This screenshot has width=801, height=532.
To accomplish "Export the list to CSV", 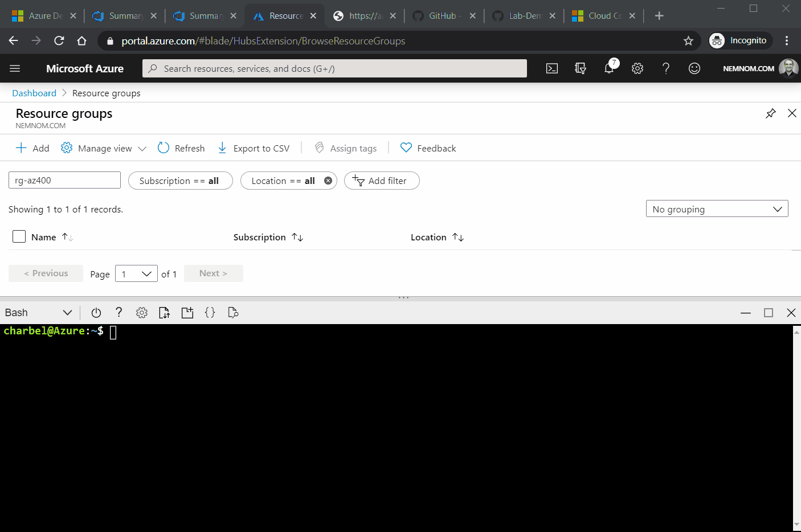I will pos(254,148).
